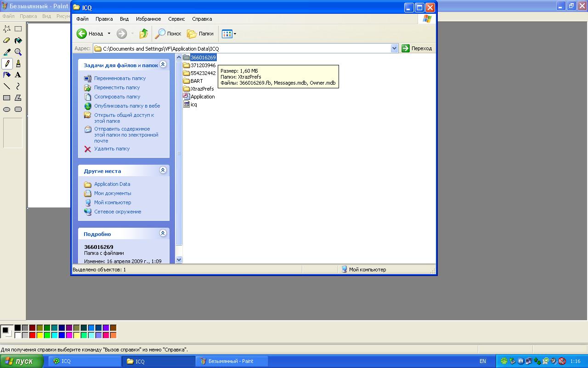Image resolution: width=588 pixels, height=368 pixels.
Task: Click the address bar path field
Action: click(x=246, y=48)
